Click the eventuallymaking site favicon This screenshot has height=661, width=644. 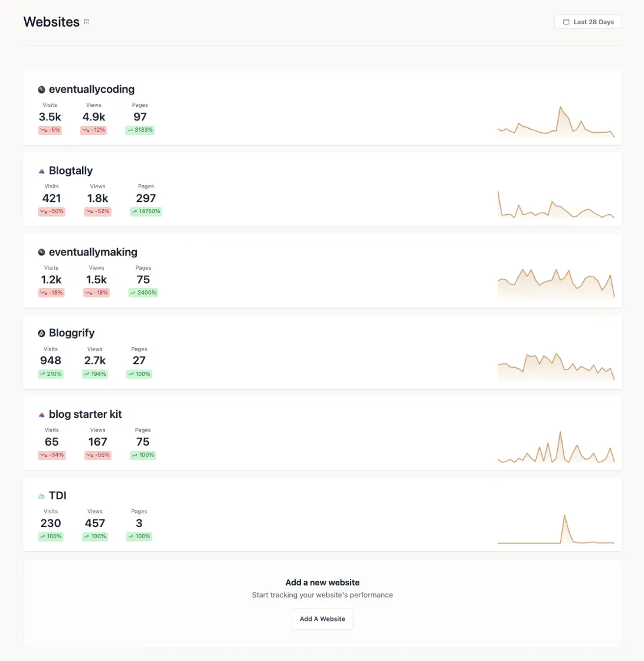click(41, 252)
